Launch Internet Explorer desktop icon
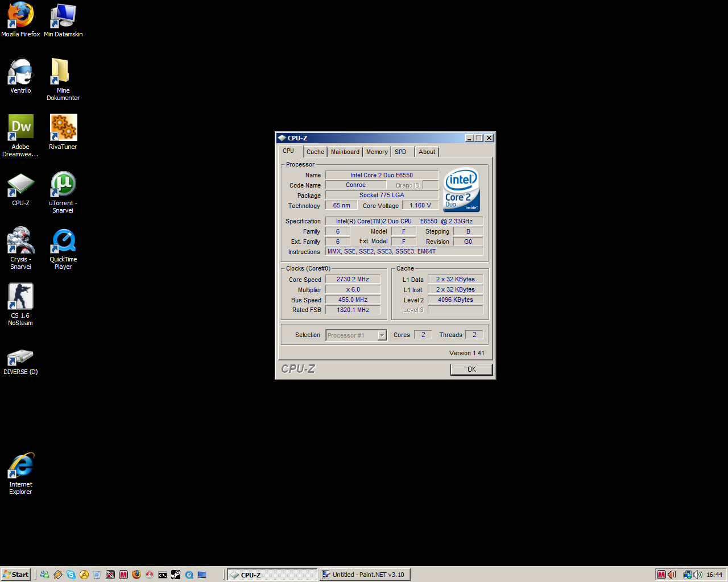Image resolution: width=728 pixels, height=582 pixels. 20,474
